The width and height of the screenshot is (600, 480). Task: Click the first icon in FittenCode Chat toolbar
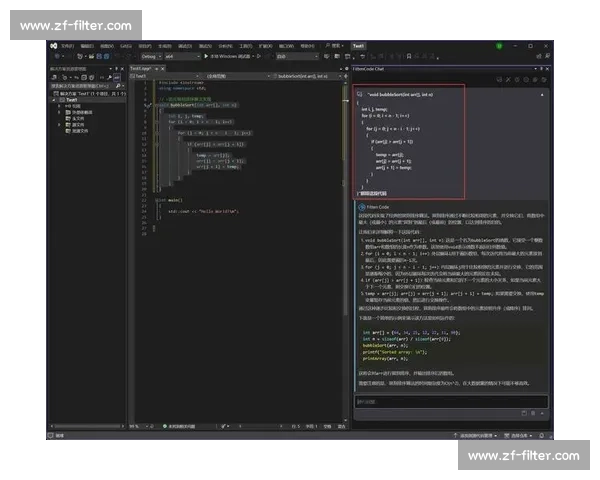pyautogui.click(x=499, y=80)
